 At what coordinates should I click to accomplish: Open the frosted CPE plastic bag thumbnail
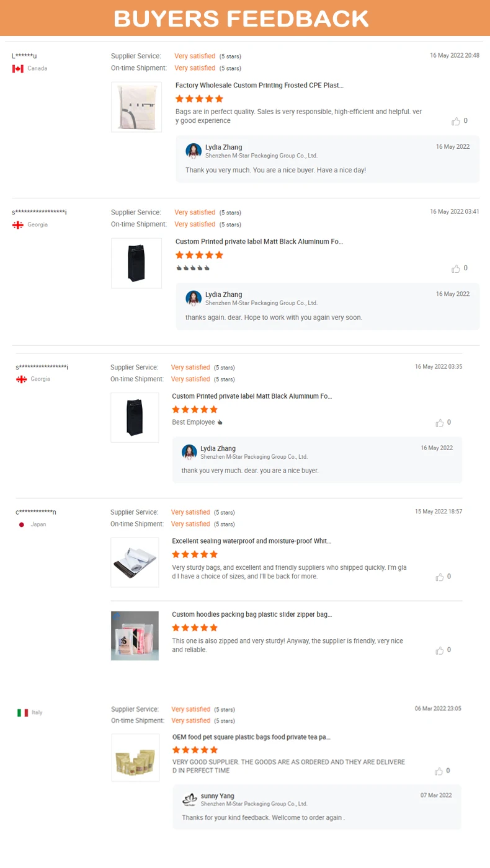pos(136,107)
